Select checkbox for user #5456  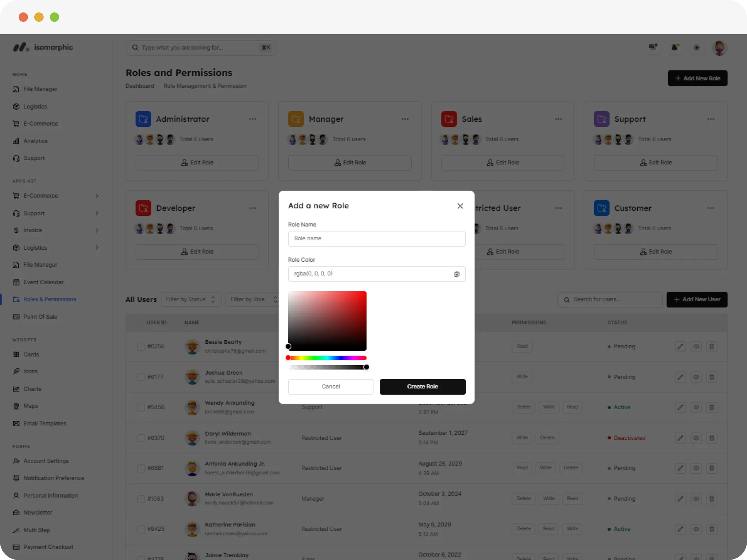[x=141, y=407]
